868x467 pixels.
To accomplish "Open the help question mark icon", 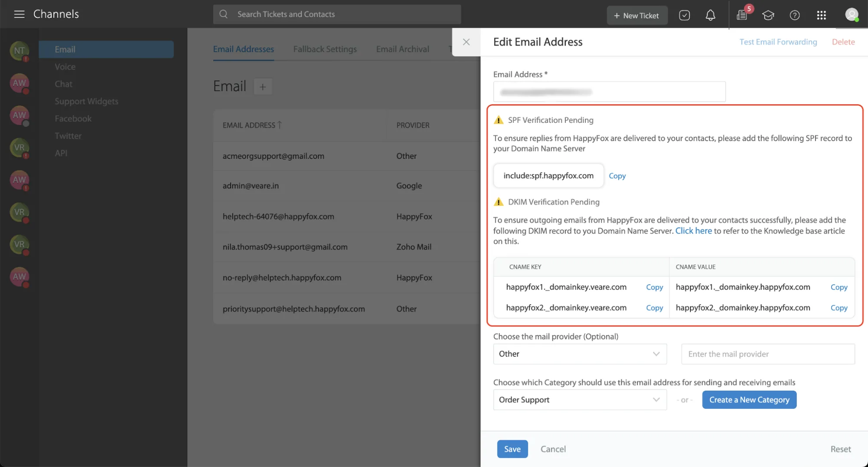I will click(795, 15).
